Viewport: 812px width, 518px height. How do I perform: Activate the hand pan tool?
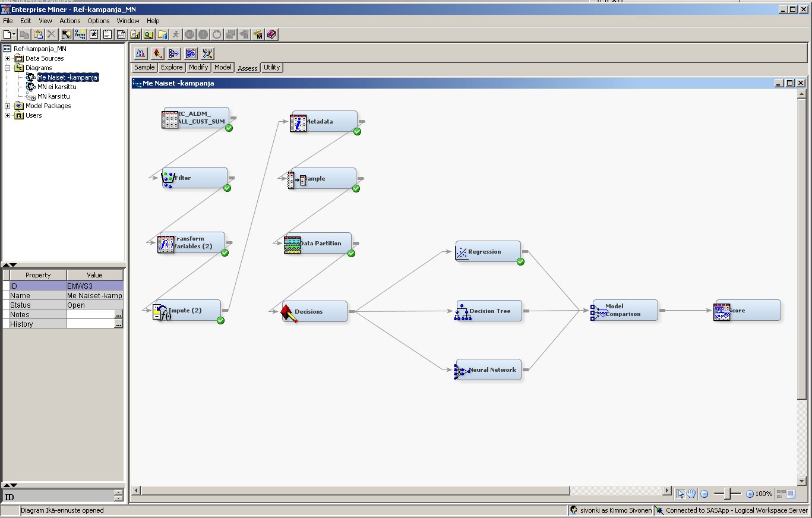691,494
